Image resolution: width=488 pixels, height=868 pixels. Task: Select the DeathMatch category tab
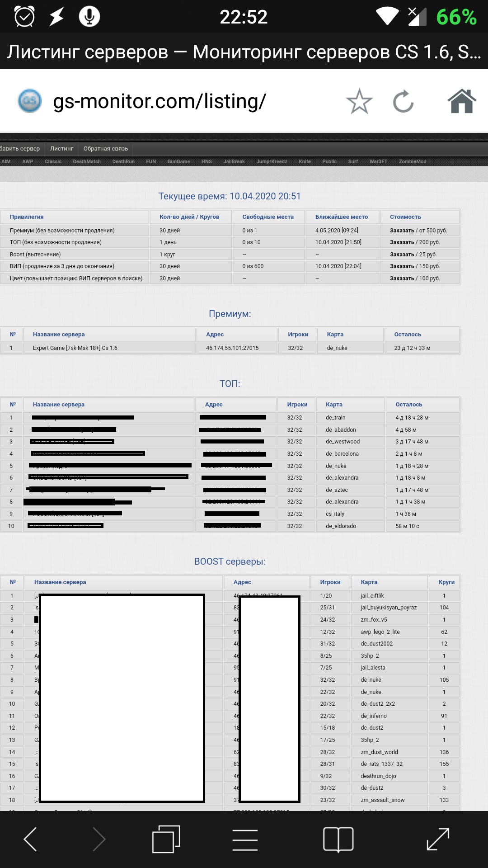(x=87, y=161)
